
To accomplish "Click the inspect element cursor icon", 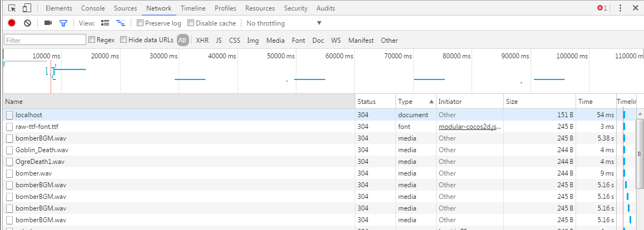I will point(12,8).
